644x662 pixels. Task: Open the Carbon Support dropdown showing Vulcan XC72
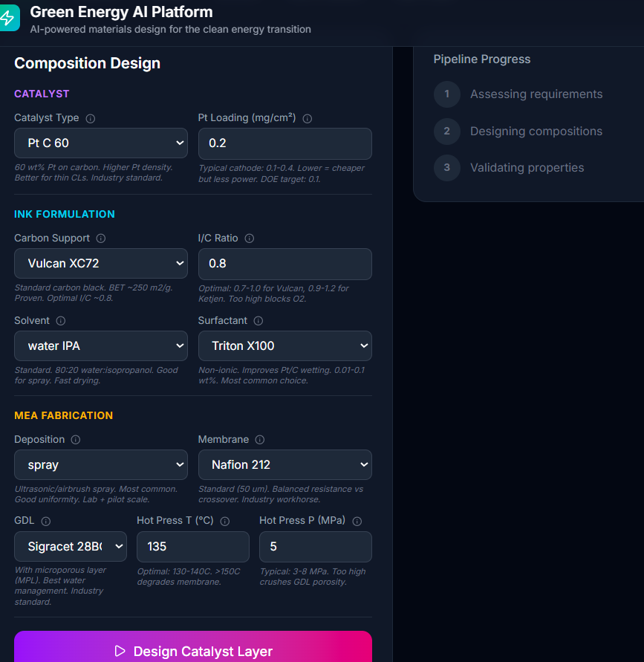pos(101,264)
